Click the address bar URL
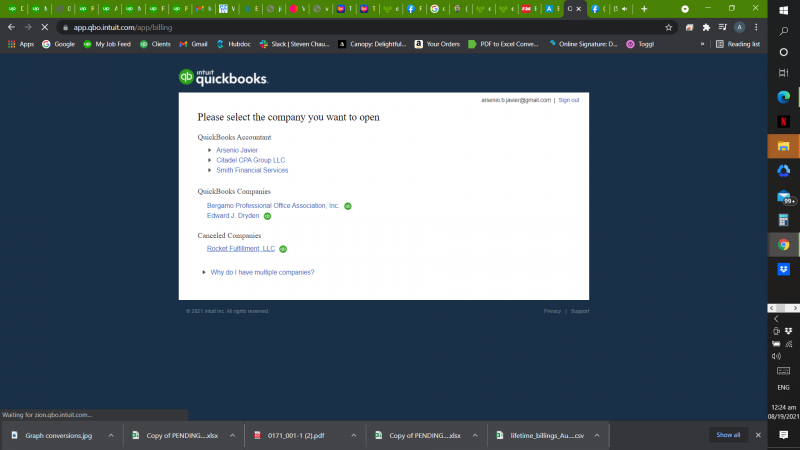The width and height of the screenshot is (800, 450). [x=122, y=28]
